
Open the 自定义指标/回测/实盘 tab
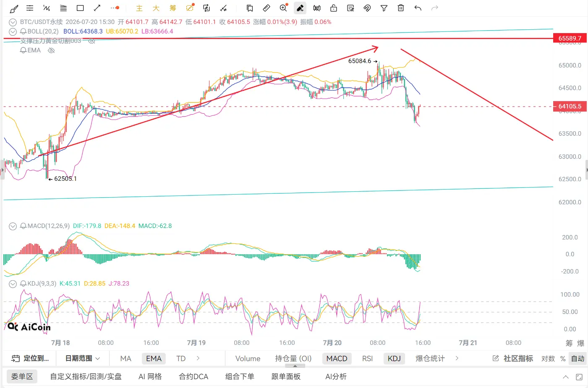[86, 377]
